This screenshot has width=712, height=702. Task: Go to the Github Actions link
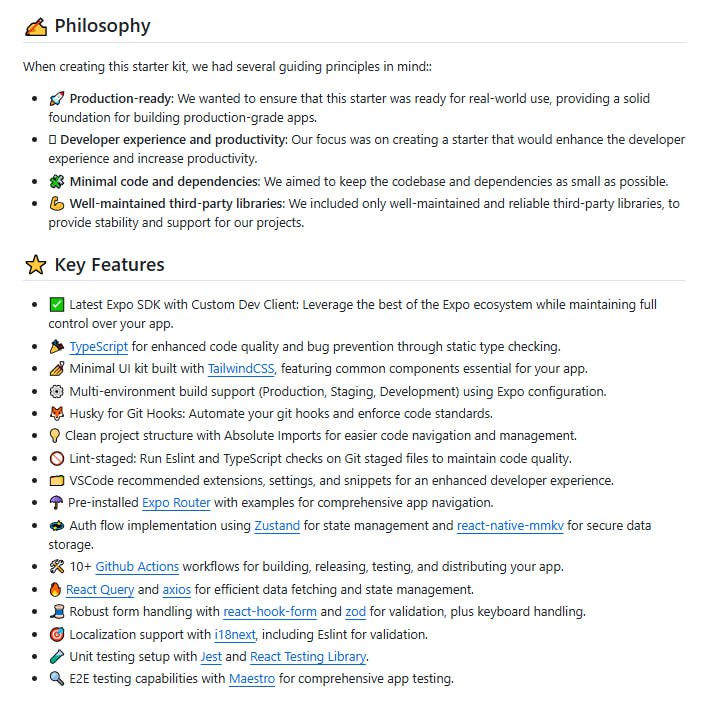(x=137, y=567)
